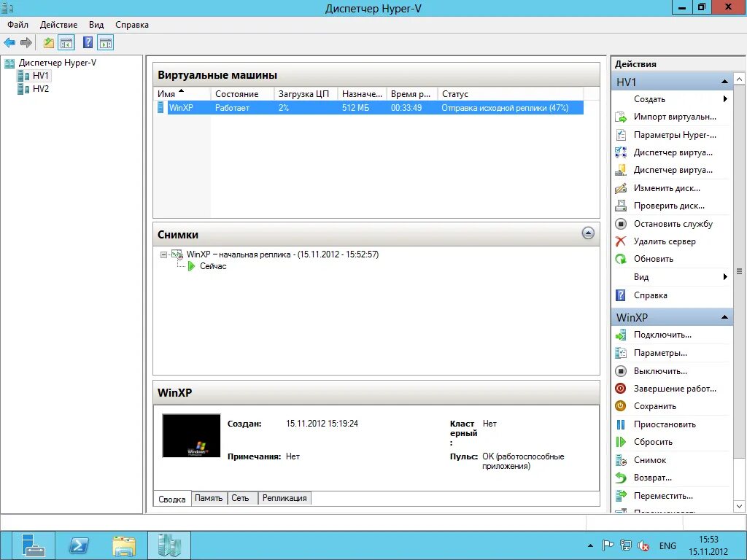The image size is (747, 560).
Task: Collapse the WinXP actions section
Action: [x=724, y=317]
